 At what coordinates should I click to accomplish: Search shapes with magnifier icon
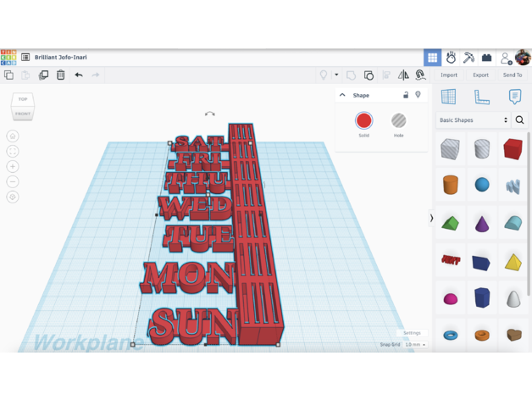(520, 120)
